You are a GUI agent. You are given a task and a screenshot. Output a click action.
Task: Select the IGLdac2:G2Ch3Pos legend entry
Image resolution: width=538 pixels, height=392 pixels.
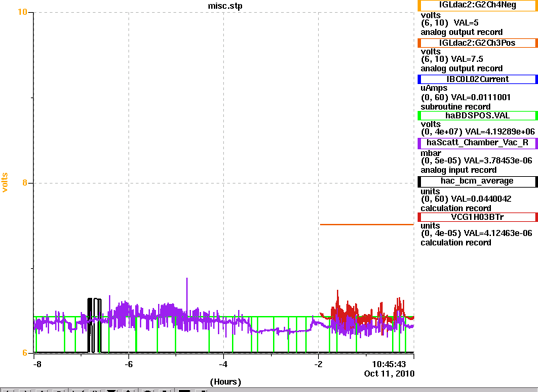pos(477,43)
